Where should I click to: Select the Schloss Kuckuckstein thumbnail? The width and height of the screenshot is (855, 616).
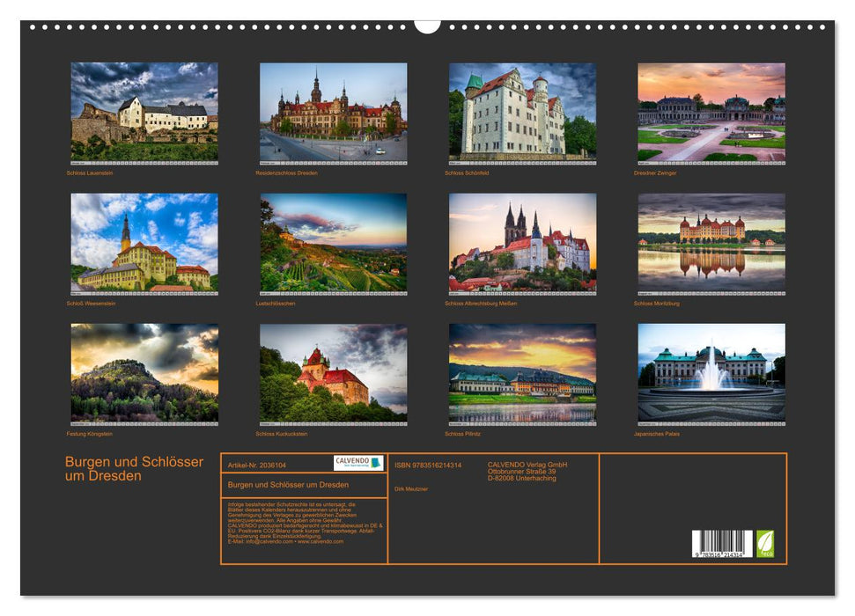(x=330, y=375)
